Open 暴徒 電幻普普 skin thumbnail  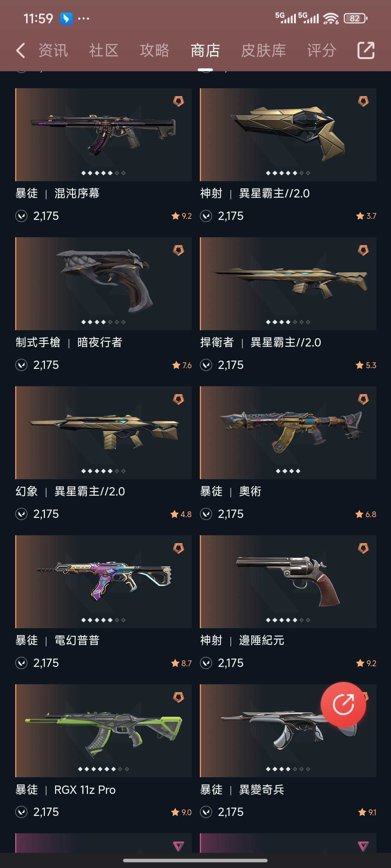[x=104, y=582]
